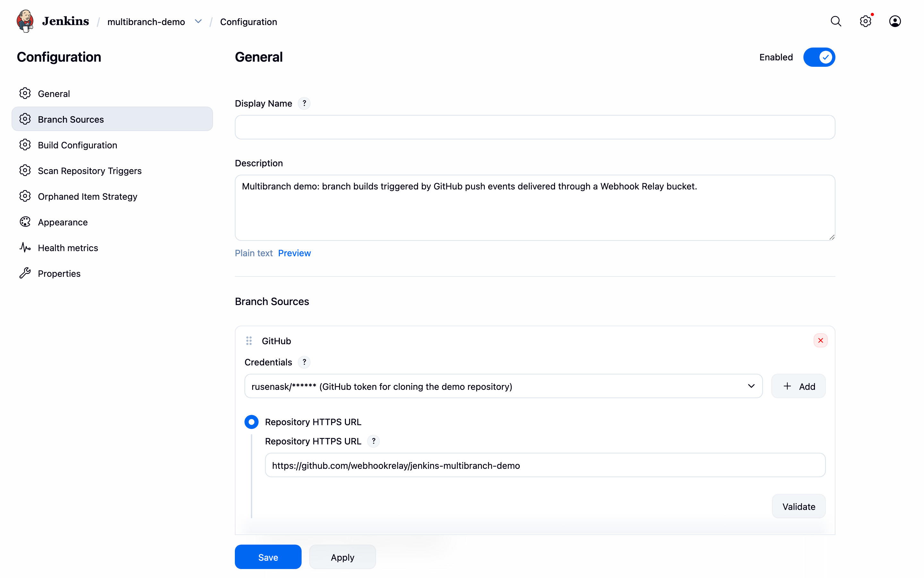The image size is (924, 578).
Task: Go to Build Configuration section
Action: pyautogui.click(x=112, y=145)
